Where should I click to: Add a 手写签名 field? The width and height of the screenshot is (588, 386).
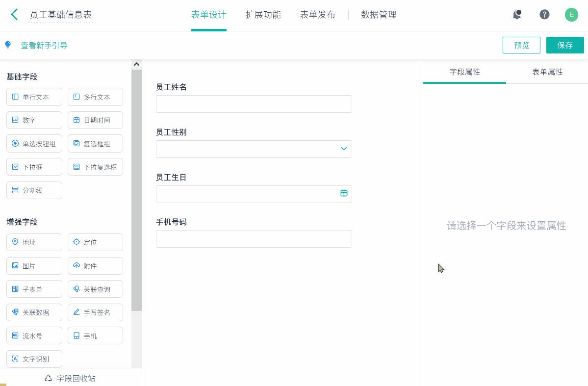pos(95,312)
